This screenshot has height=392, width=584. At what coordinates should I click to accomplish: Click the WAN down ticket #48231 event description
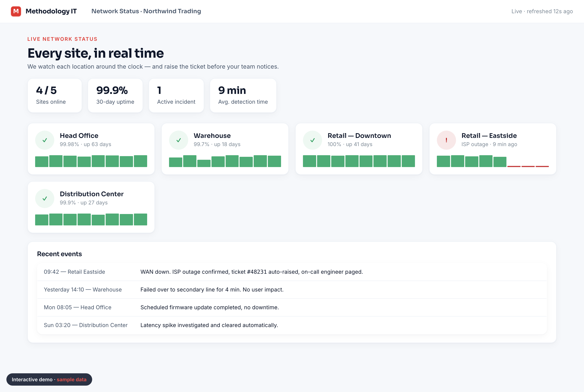(251, 272)
